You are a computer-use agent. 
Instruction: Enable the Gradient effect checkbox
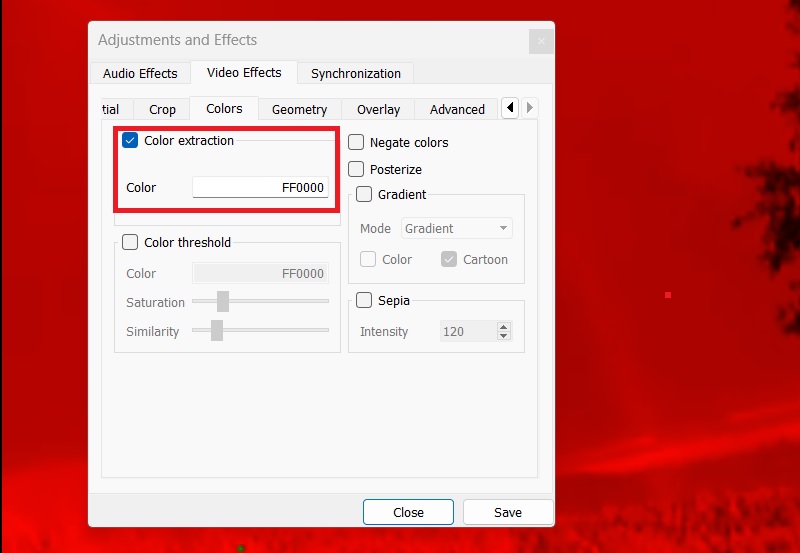[x=364, y=194]
